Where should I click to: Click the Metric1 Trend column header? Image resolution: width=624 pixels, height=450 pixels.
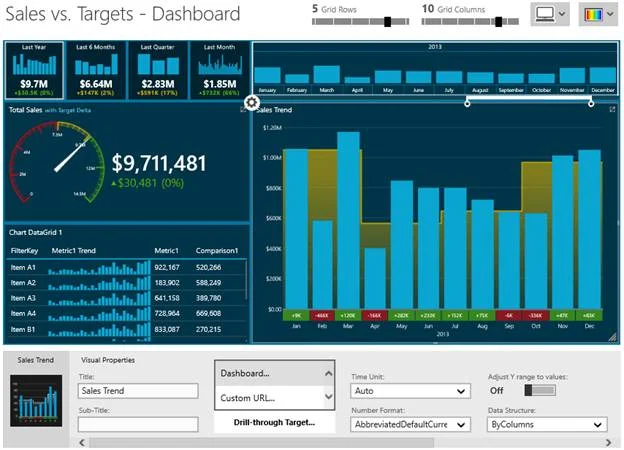coord(74,251)
